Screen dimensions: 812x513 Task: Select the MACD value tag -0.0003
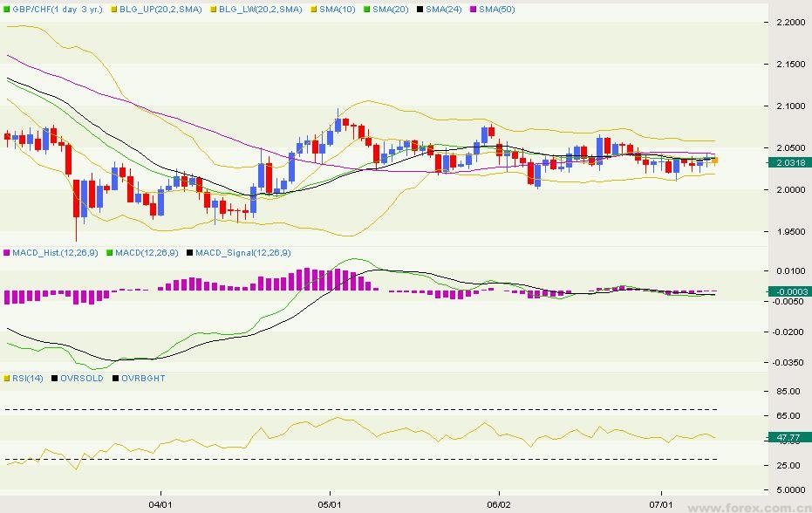point(787,291)
